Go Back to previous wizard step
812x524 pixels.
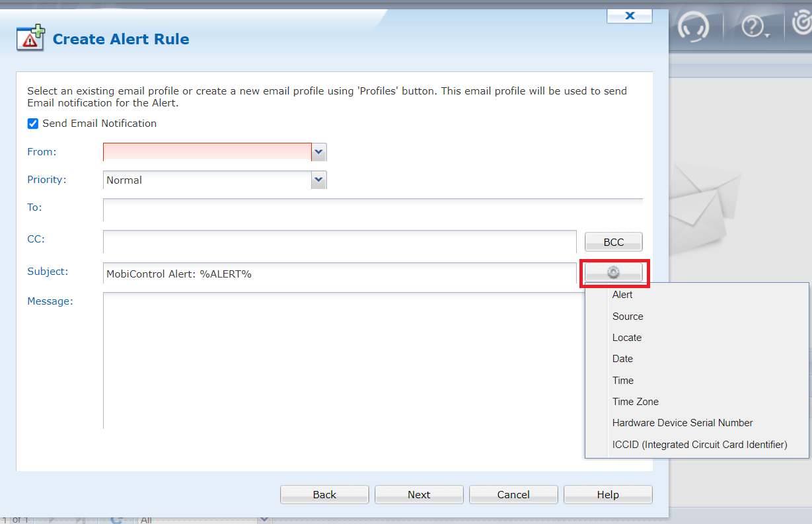[x=324, y=494]
